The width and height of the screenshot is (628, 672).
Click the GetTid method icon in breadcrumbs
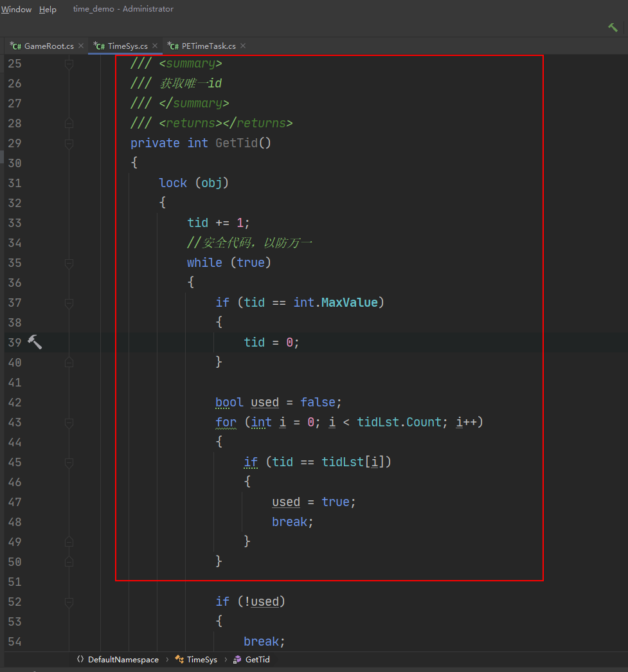coord(237,660)
